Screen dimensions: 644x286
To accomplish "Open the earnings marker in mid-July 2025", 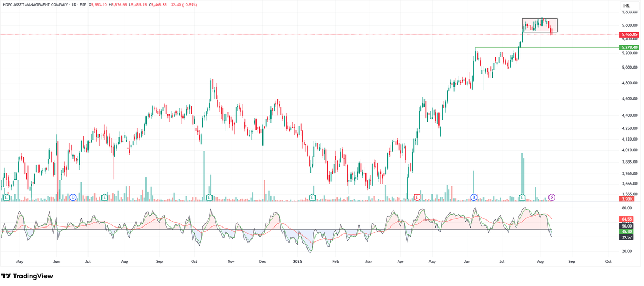I will click(x=522, y=197).
